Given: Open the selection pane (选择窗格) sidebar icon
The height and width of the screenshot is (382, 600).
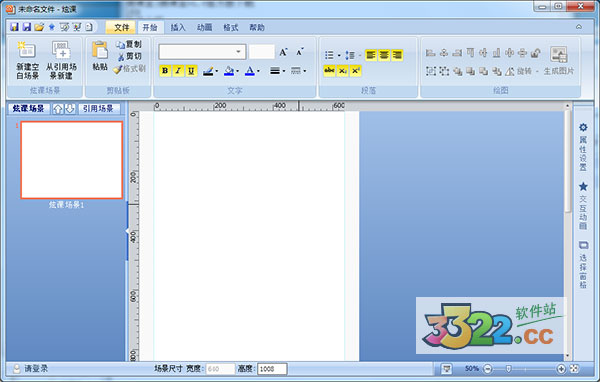Looking at the screenshot, I should [583, 264].
